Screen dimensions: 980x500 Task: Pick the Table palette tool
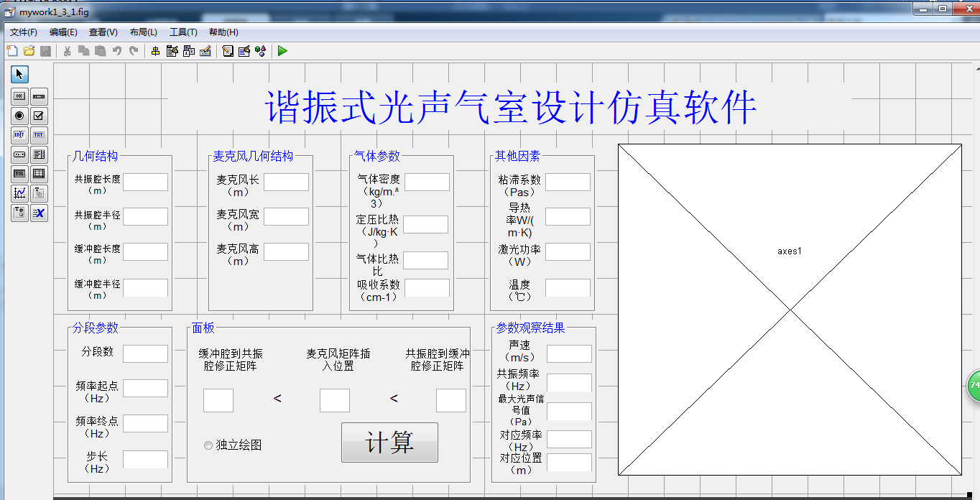click(39, 173)
